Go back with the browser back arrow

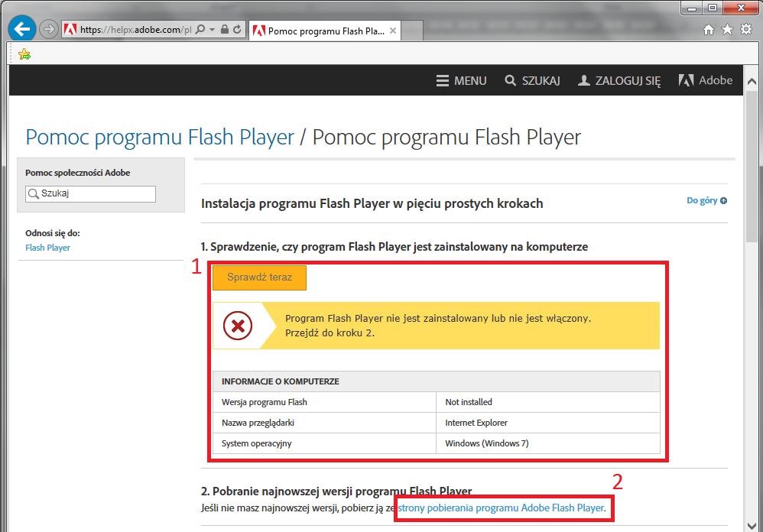point(22,29)
